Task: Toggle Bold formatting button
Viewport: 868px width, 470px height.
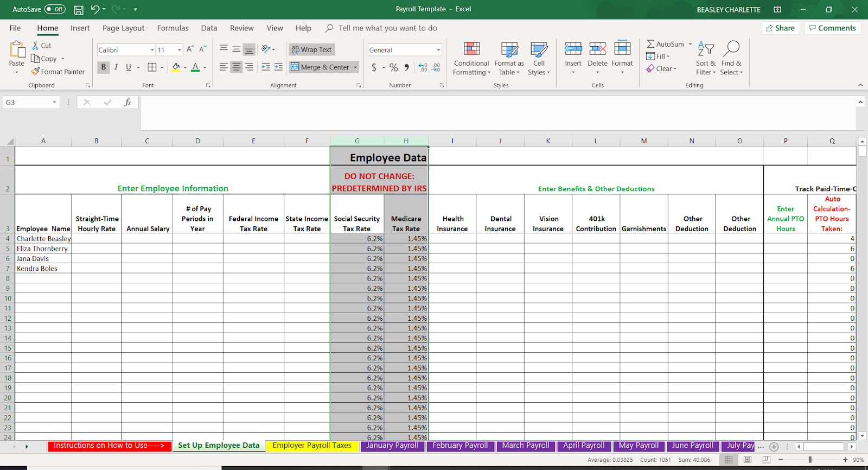Action: pos(103,67)
